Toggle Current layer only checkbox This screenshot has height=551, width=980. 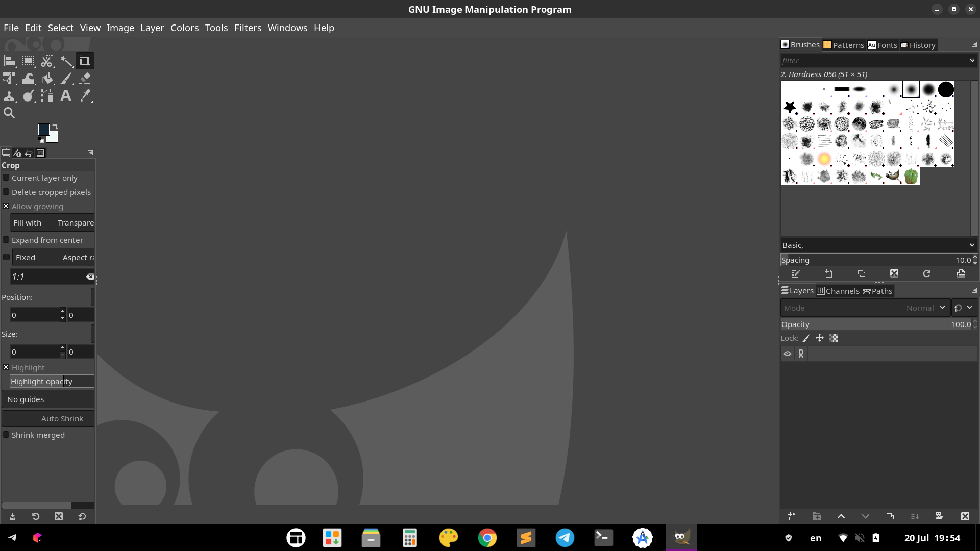[6, 178]
